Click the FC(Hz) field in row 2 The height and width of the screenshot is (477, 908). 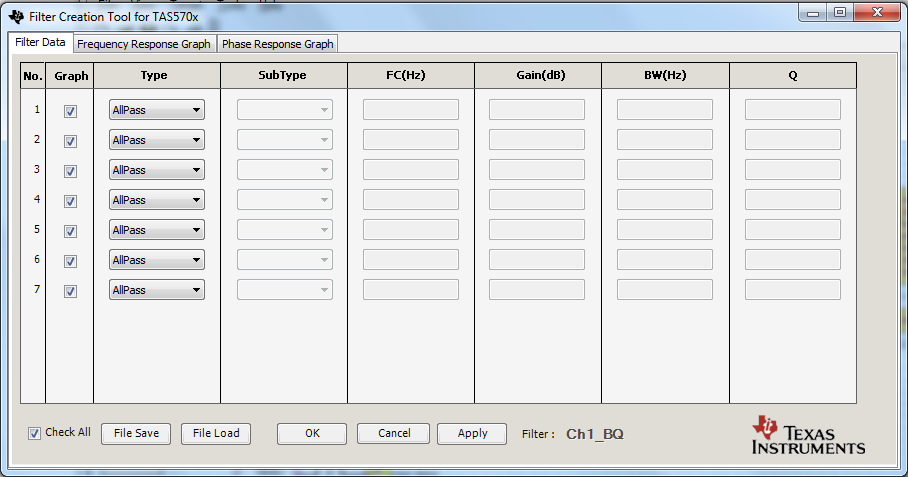pos(411,140)
